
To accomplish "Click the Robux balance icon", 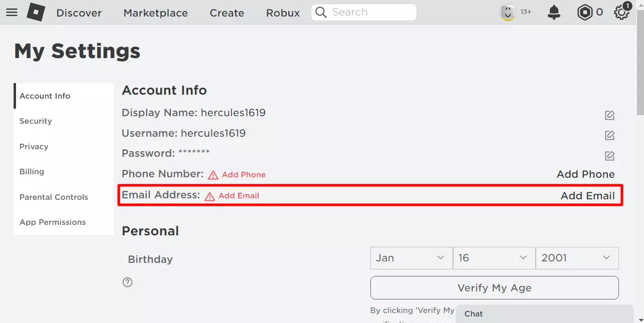I will pyautogui.click(x=584, y=13).
